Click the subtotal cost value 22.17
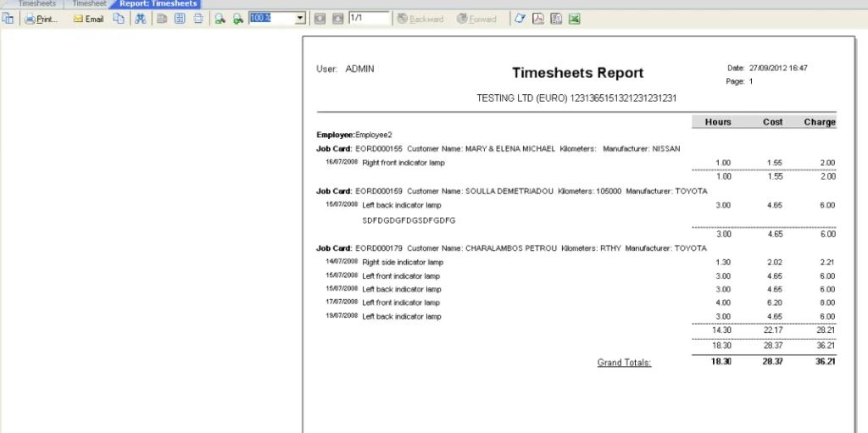Image resolution: width=868 pixels, height=433 pixels. click(773, 330)
